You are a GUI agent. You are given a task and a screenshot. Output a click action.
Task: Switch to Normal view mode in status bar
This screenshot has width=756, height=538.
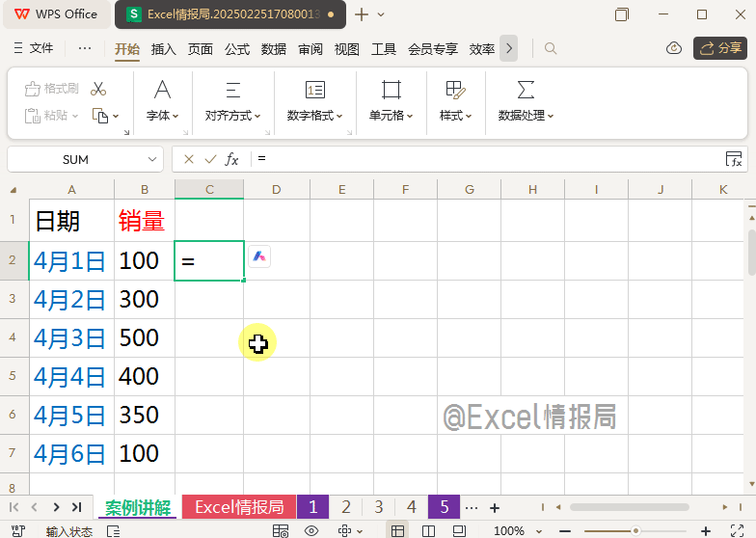point(396,531)
